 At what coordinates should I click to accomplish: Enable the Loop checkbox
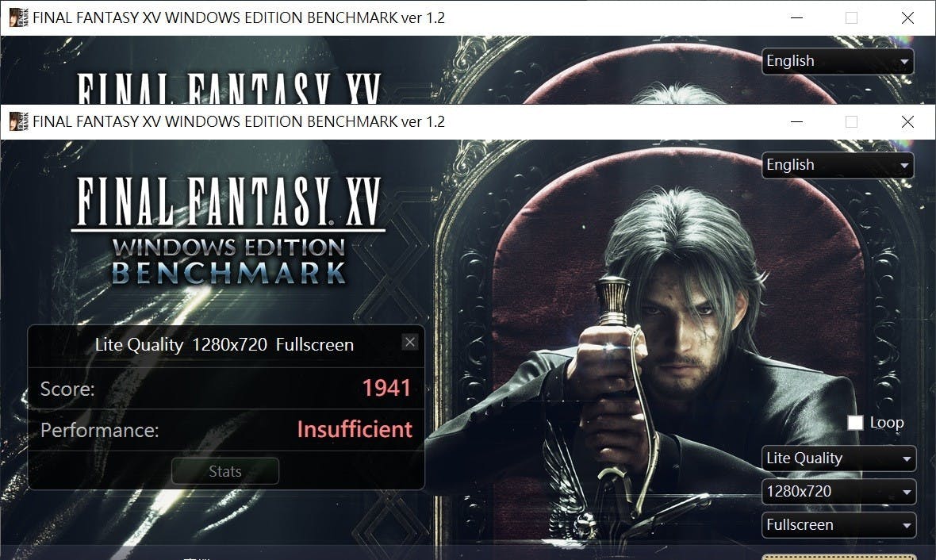[855, 423]
